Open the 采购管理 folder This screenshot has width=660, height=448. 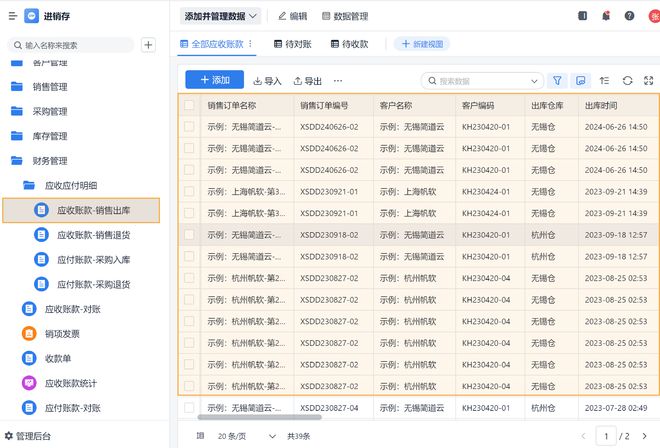50,111
